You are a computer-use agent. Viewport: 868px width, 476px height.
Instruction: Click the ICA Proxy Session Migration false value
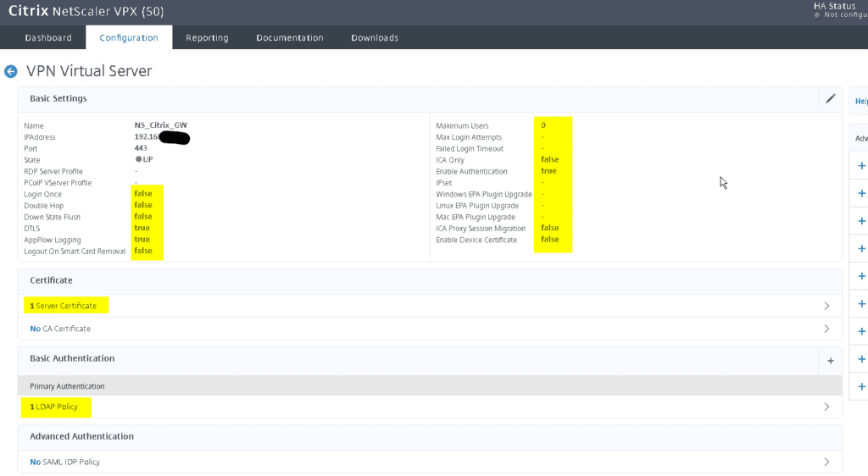549,228
